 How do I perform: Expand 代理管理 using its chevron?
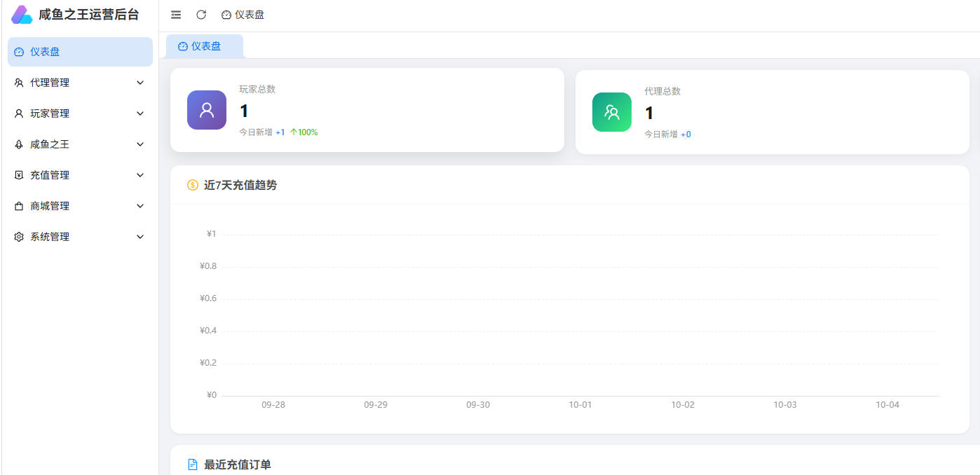pyautogui.click(x=140, y=83)
